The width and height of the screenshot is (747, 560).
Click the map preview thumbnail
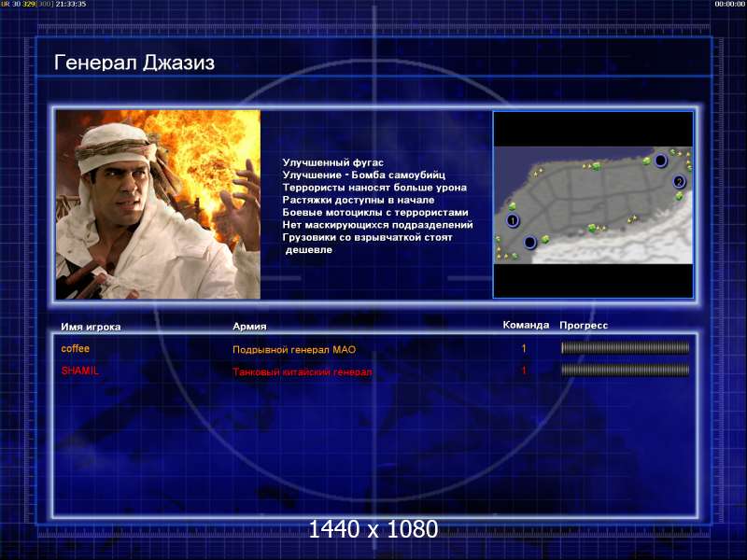coord(593,204)
